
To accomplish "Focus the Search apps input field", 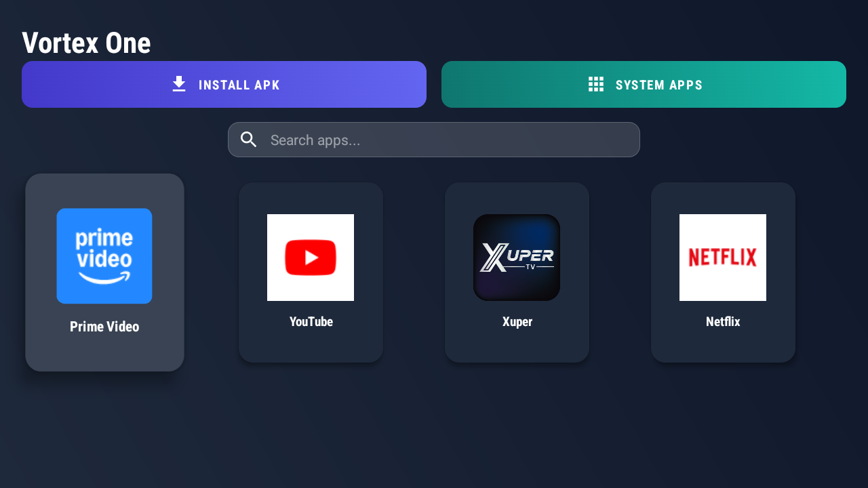I will click(434, 140).
